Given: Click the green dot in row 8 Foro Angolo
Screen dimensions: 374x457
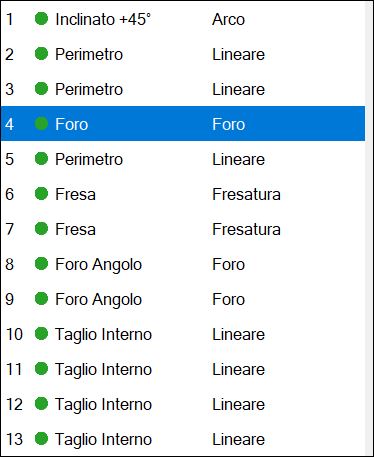Looking at the screenshot, I should click(x=41, y=264).
